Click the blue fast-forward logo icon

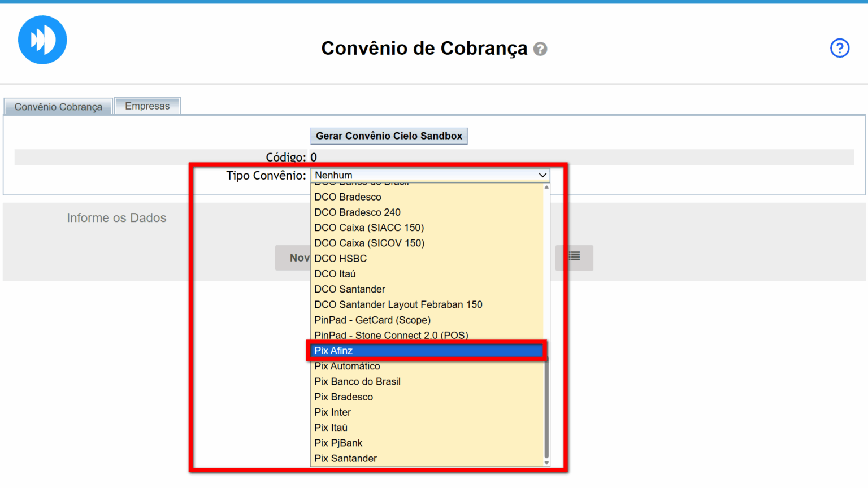[42, 40]
